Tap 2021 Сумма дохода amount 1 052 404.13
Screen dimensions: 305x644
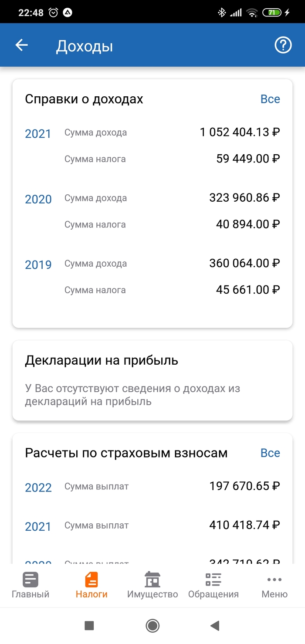coord(240,132)
